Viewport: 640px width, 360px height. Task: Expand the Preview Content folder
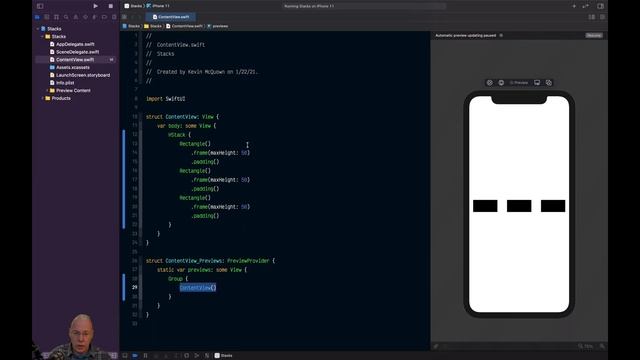[47, 91]
